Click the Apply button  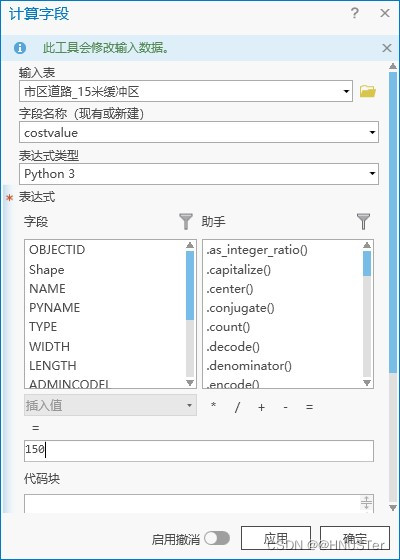(x=276, y=538)
